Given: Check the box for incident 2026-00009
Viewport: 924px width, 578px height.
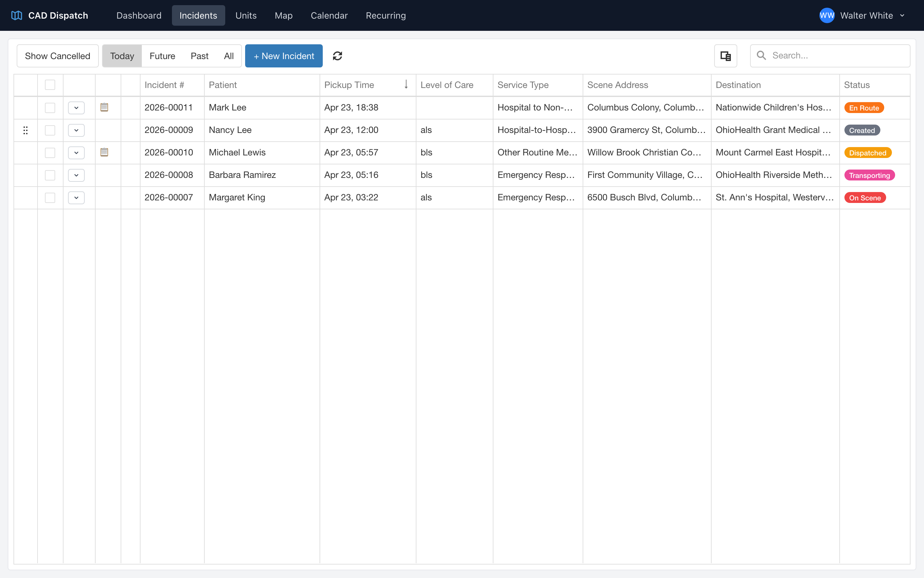Looking at the screenshot, I should point(50,130).
